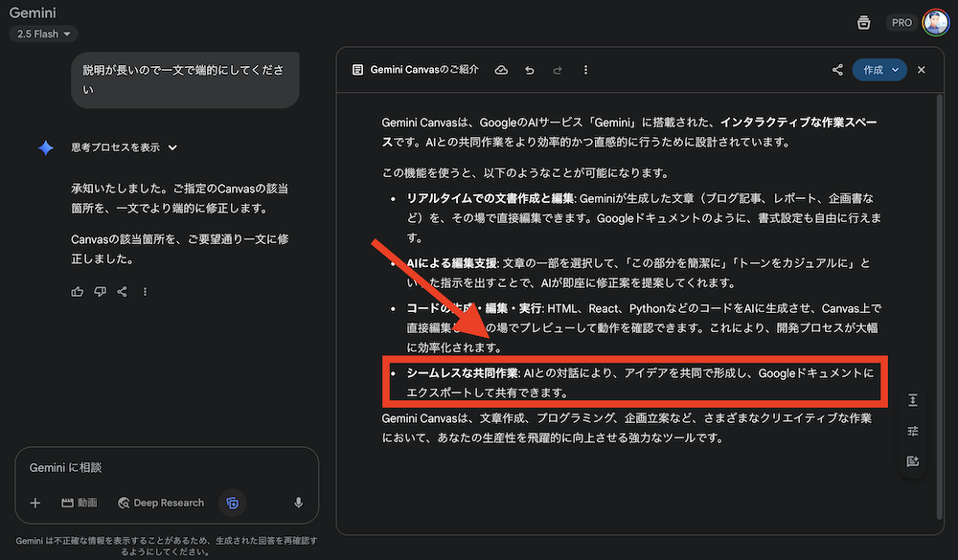Open more options under the chat response

coord(145,291)
